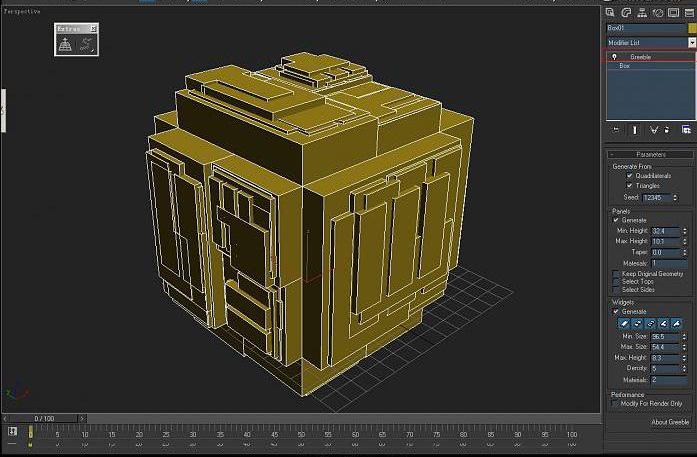Open the Utilities command panel tab
Image resolution: width=697 pixels, height=457 pixels.
(x=689, y=12)
